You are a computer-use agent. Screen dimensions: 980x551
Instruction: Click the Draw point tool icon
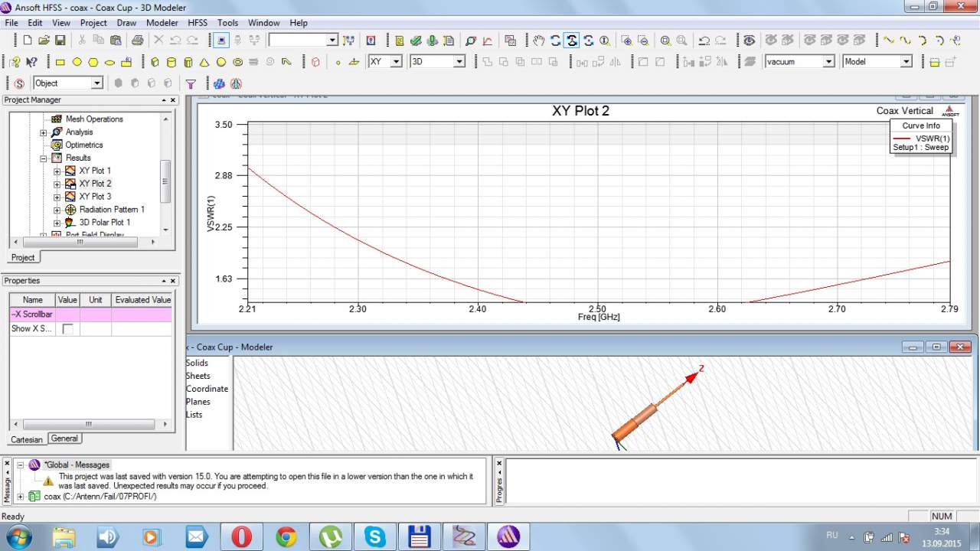click(x=338, y=62)
